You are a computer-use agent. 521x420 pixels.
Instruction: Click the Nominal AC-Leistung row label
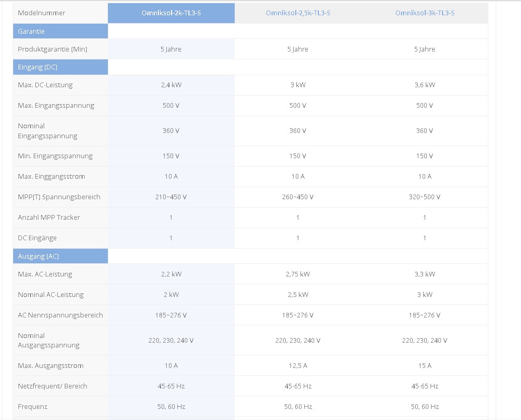point(51,295)
